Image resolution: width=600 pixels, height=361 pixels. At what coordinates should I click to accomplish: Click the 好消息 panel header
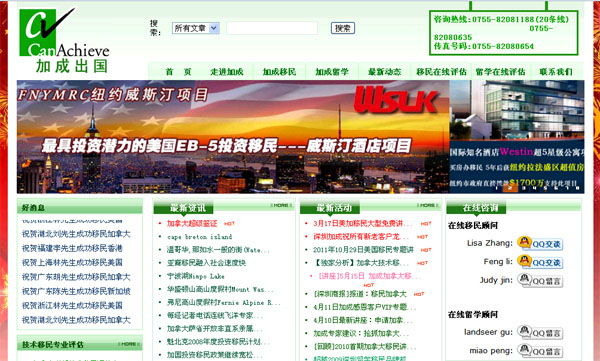pos(80,207)
